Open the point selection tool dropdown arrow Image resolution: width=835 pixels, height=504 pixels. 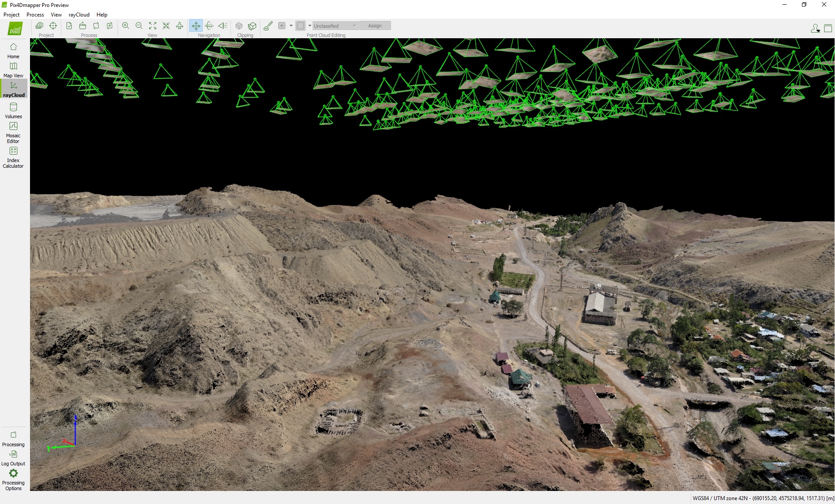coord(291,26)
